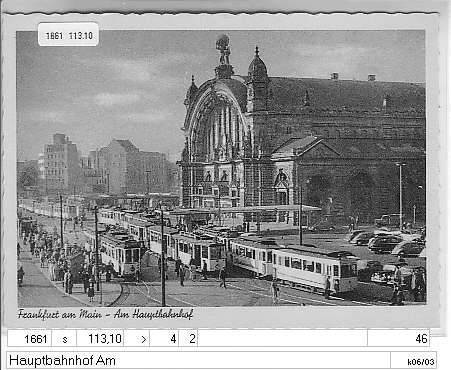Select the field showing number 2
The height and width of the screenshot is (370, 451).
pos(188,339)
